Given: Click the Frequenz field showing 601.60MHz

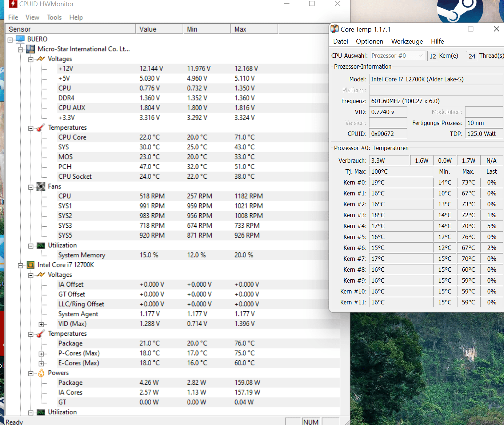Looking at the screenshot, I should [436, 101].
